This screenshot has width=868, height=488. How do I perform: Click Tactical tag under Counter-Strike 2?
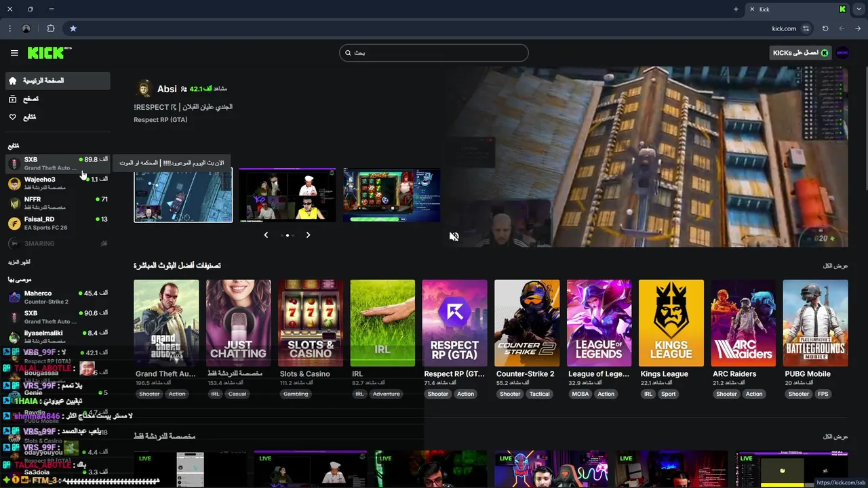click(x=540, y=394)
